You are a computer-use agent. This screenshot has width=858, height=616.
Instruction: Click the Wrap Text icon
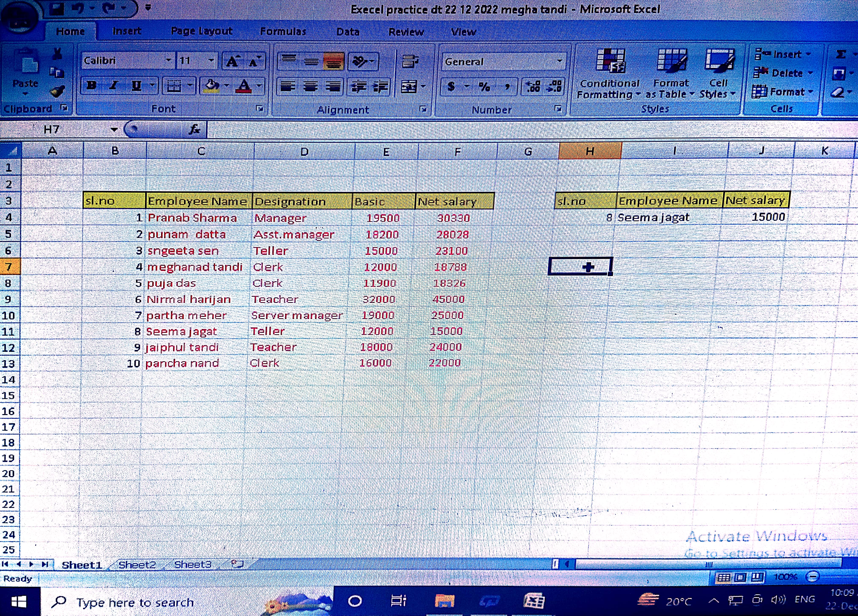click(x=410, y=61)
